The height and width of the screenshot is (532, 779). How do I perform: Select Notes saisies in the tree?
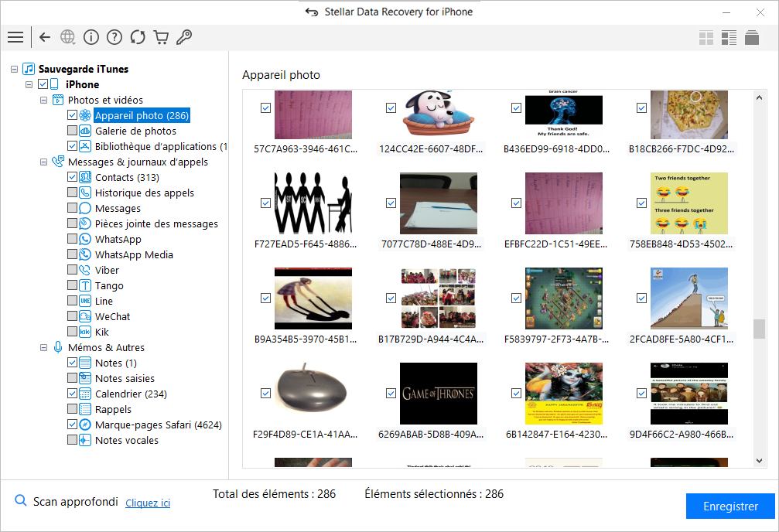tap(125, 379)
